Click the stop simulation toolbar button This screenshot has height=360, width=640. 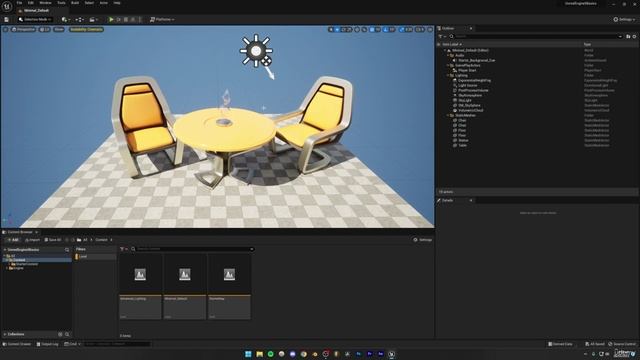pos(126,20)
